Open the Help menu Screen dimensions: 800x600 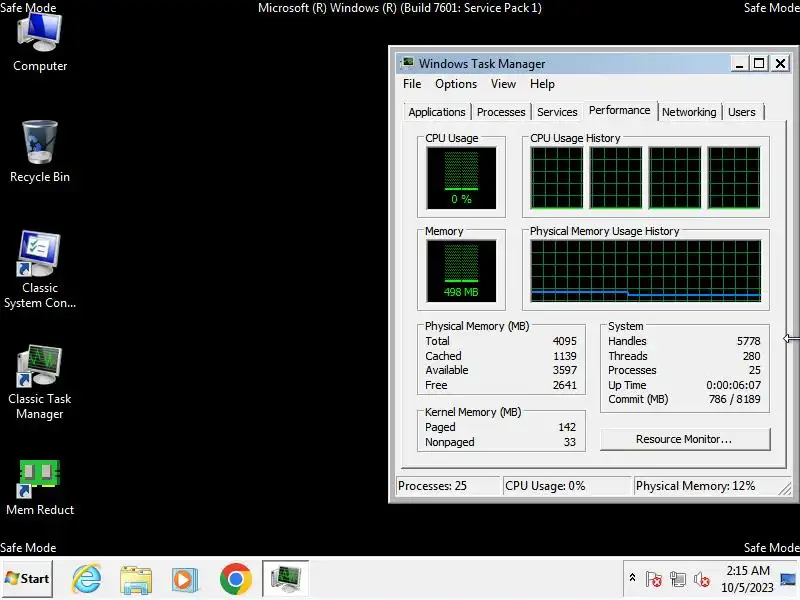542,84
